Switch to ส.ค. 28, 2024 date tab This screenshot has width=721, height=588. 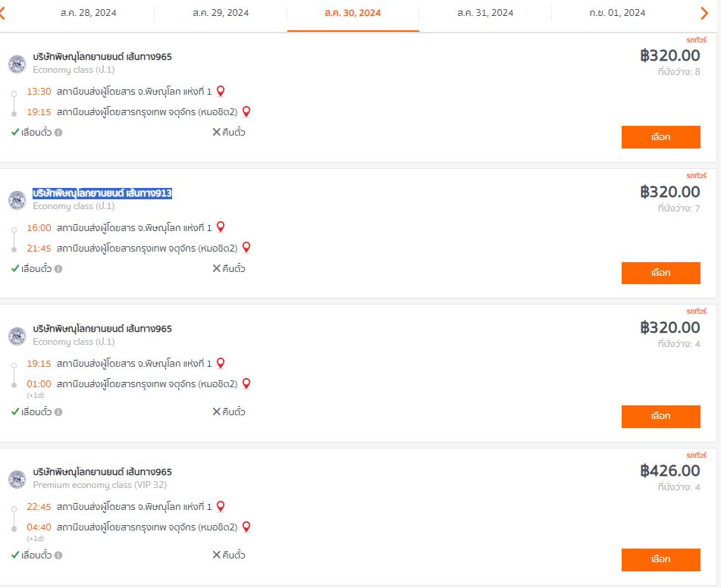[x=88, y=13]
